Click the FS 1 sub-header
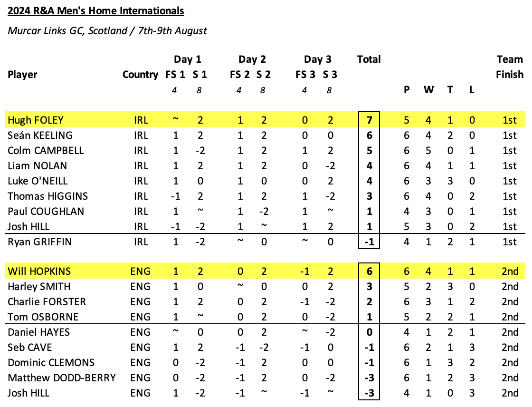 point(175,75)
